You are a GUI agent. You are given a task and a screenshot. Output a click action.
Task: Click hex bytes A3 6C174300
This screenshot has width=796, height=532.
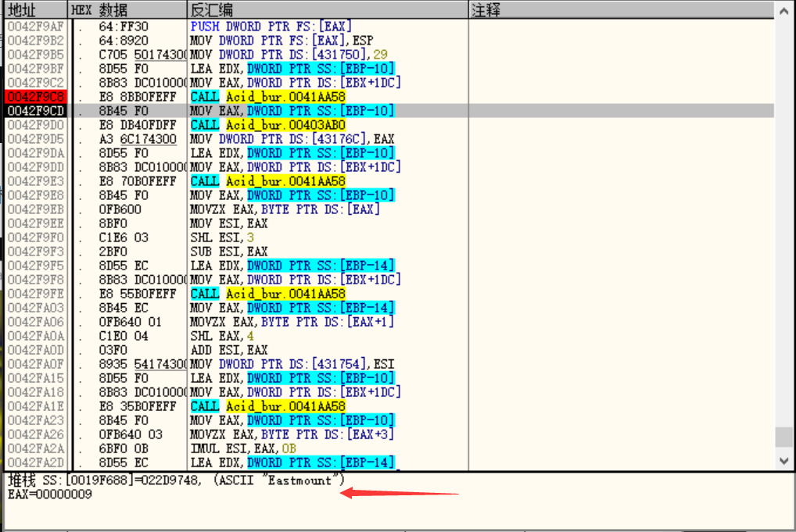[x=138, y=139]
